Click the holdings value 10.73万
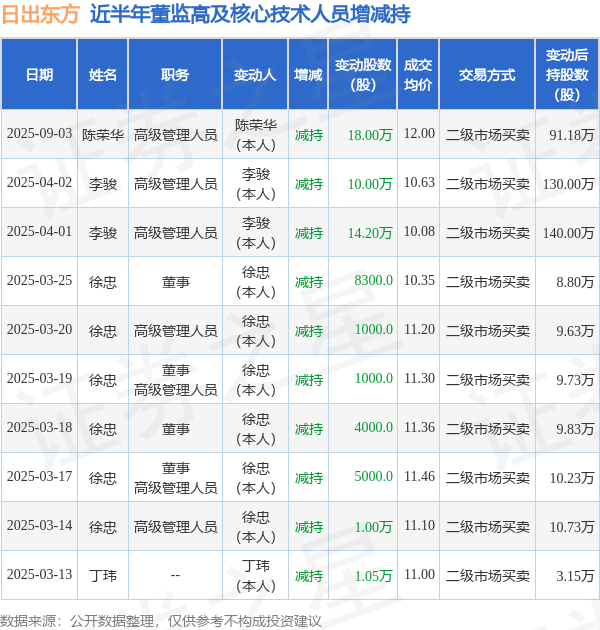This screenshot has height=630, width=600. (571, 527)
